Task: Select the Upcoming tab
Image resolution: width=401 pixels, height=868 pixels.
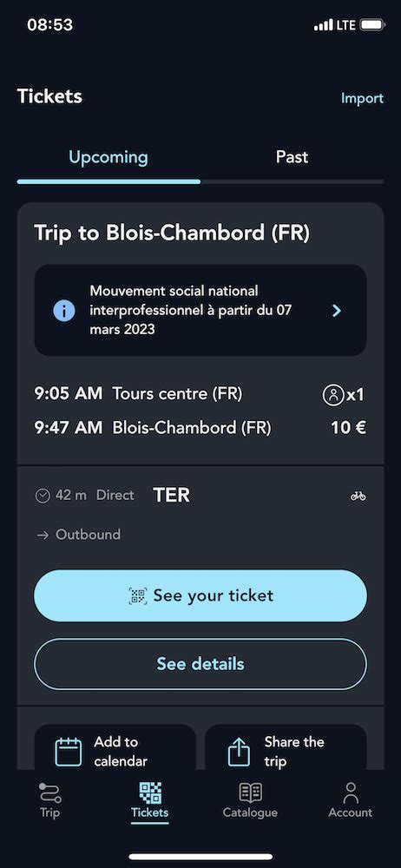Action: click(108, 157)
